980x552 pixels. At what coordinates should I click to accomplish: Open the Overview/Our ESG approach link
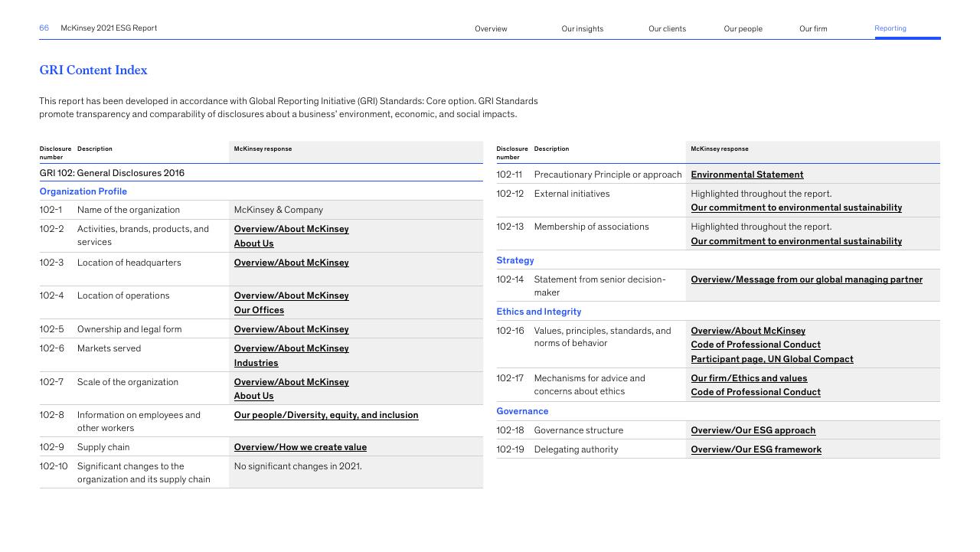pos(753,430)
